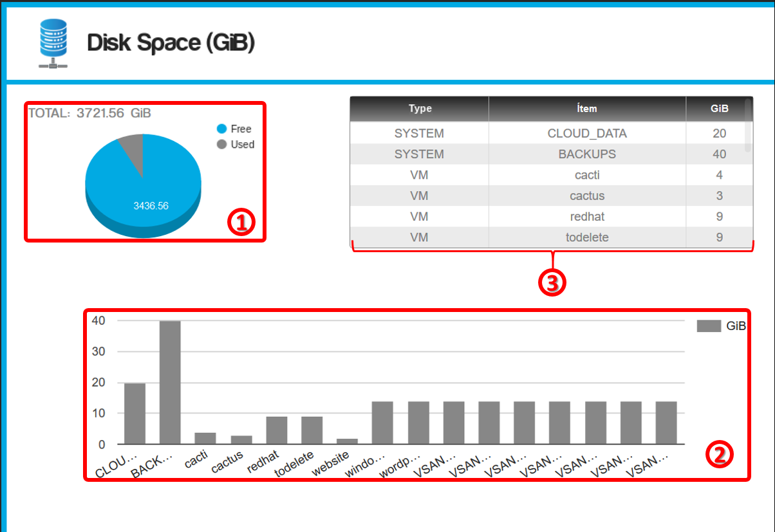775x532 pixels.
Task: Click the Used legend label
Action: click(x=243, y=144)
